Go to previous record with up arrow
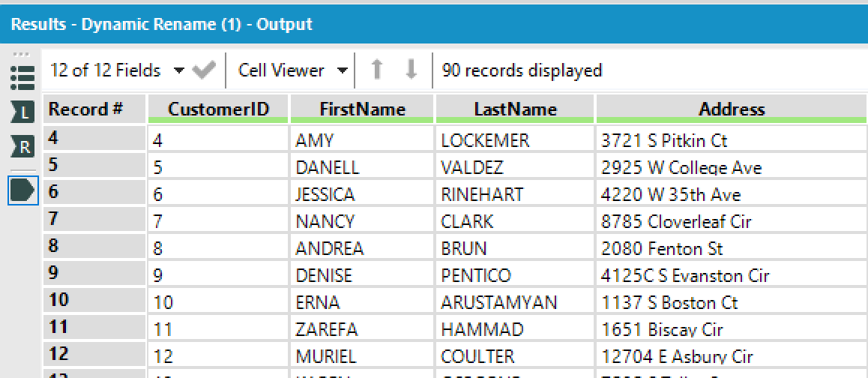Viewport: 868px width, 378px height. pos(377,70)
